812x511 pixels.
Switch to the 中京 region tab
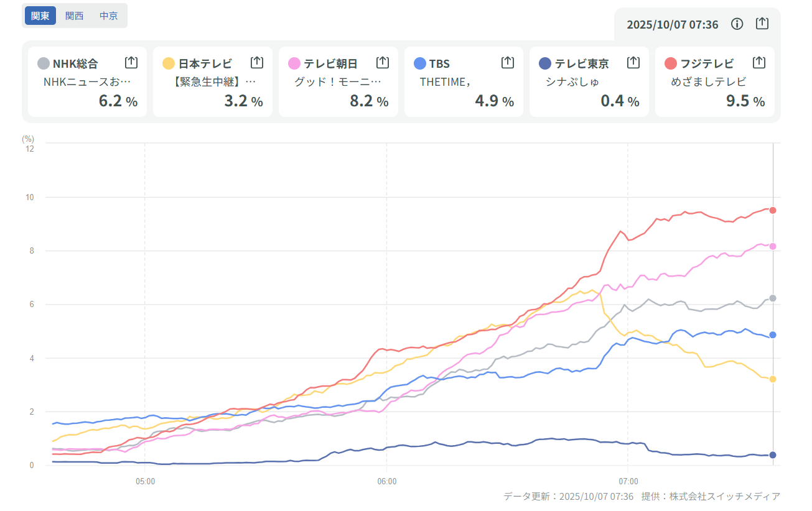(x=108, y=16)
